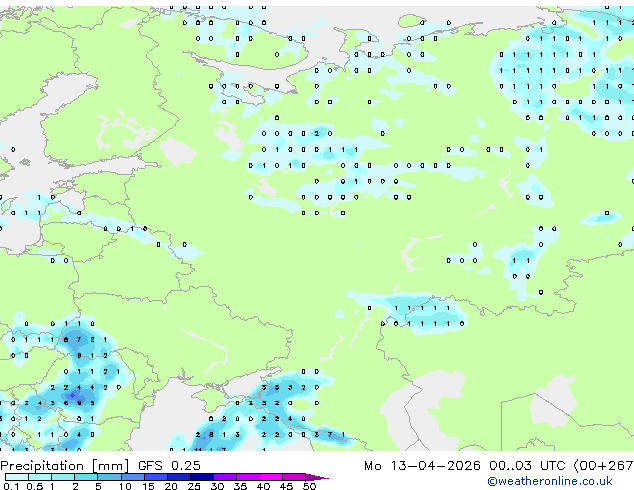Select the 25–30 mm dark navy swatch
This screenshot has width=634, height=490.
click(202, 477)
